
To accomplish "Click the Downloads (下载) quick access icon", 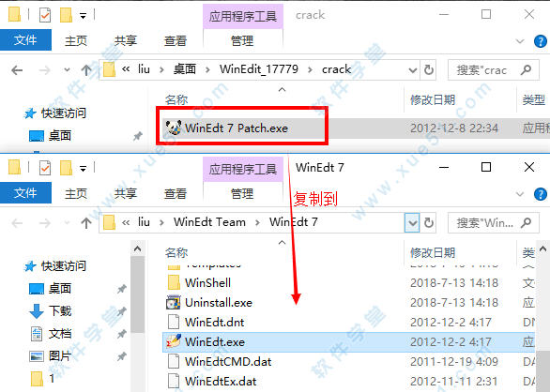I will (37, 311).
